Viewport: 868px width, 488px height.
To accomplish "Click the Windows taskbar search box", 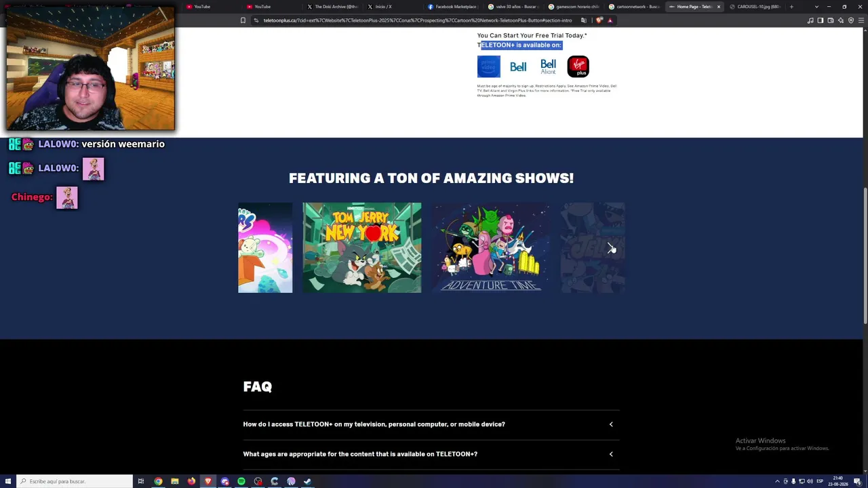I will (x=75, y=481).
